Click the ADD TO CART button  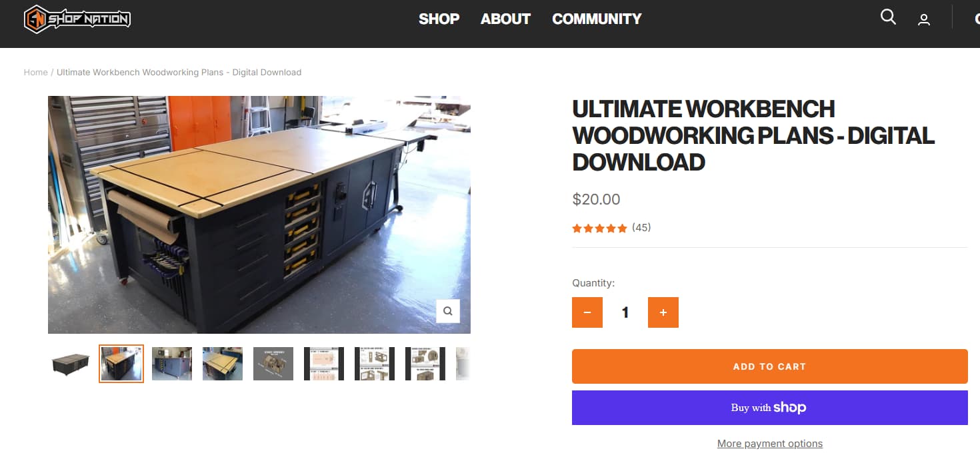(769, 366)
